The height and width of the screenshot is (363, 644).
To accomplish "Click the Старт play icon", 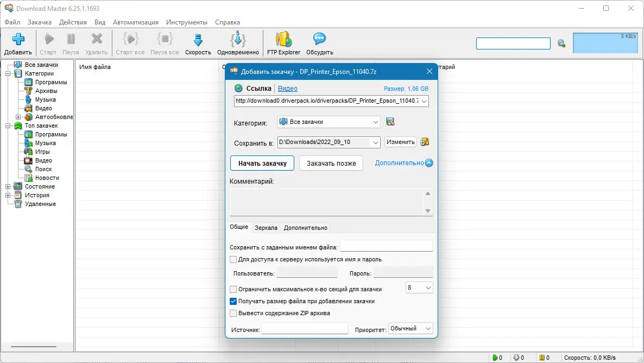I will (x=49, y=39).
